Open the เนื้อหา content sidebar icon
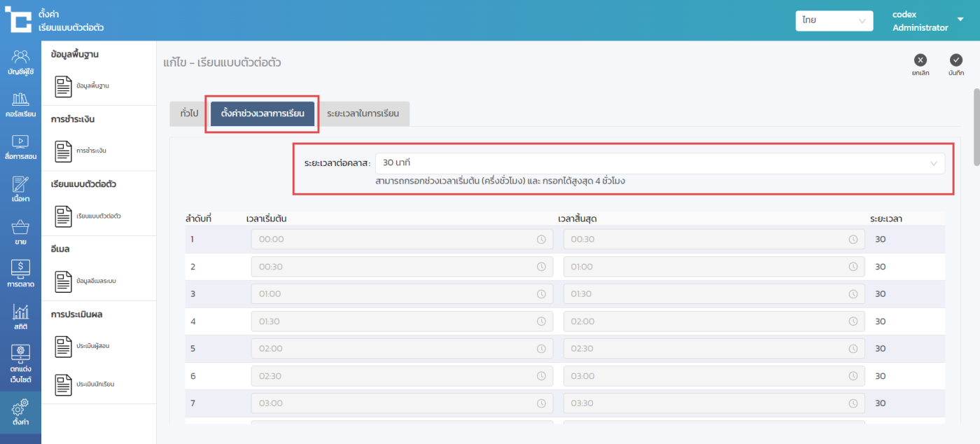The width and height of the screenshot is (980, 444). pyautogui.click(x=20, y=189)
